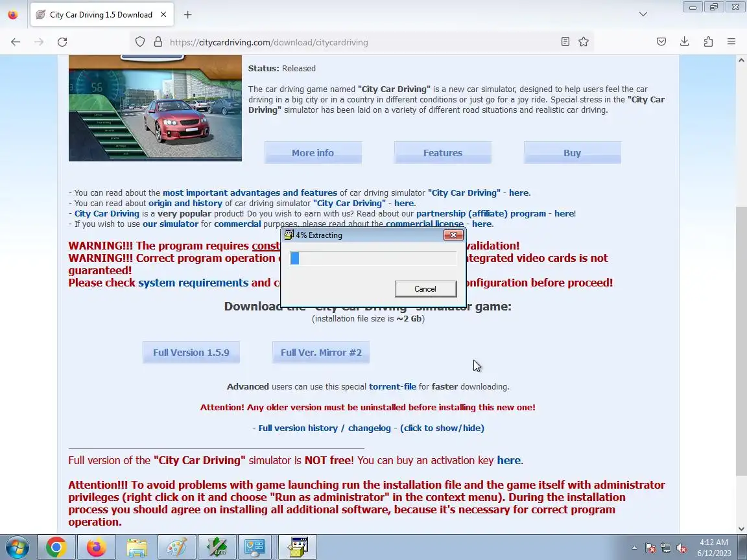Save page to Pocket
Viewport: 747px width, 560px height.
pos(661,42)
